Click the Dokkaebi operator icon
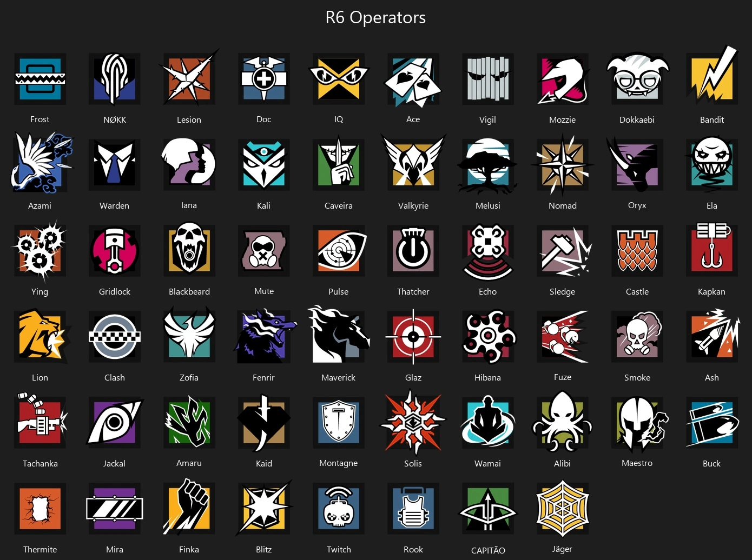 pos(637,79)
